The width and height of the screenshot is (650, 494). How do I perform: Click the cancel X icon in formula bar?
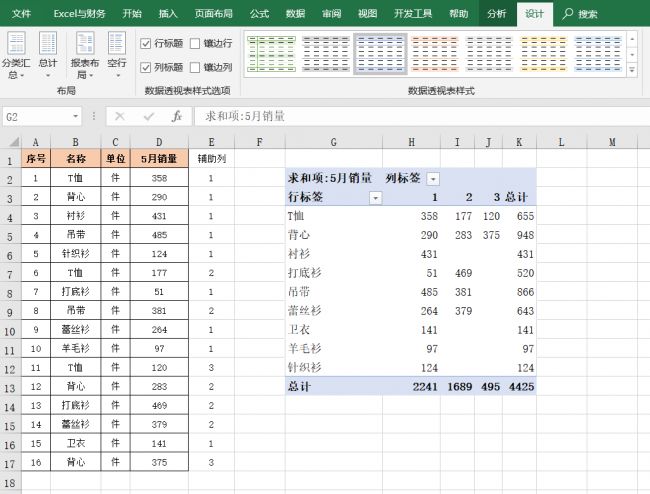point(120,116)
